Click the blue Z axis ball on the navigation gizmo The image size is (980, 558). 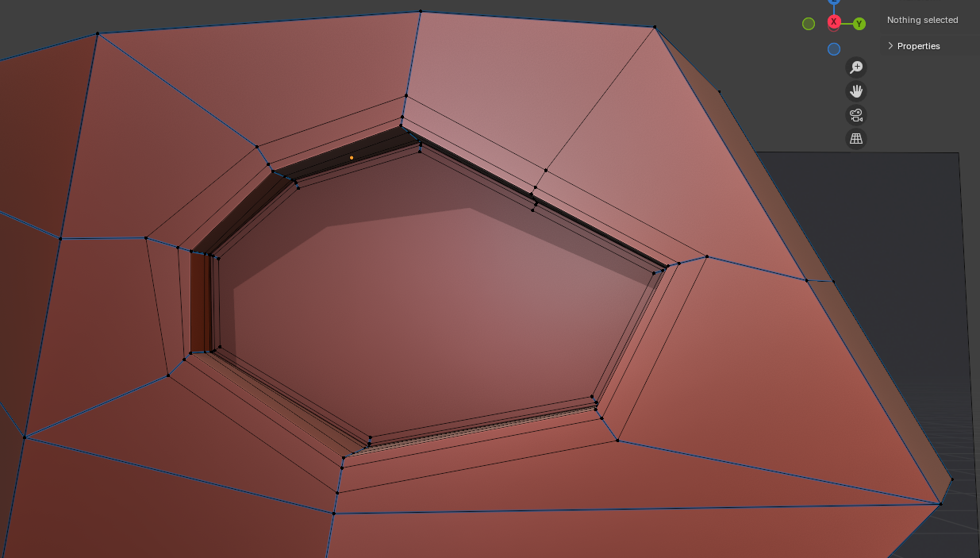click(x=834, y=3)
